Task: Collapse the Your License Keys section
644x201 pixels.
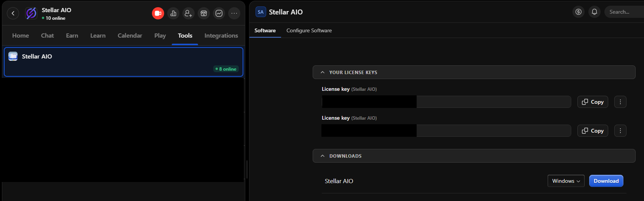Action: pos(323,72)
